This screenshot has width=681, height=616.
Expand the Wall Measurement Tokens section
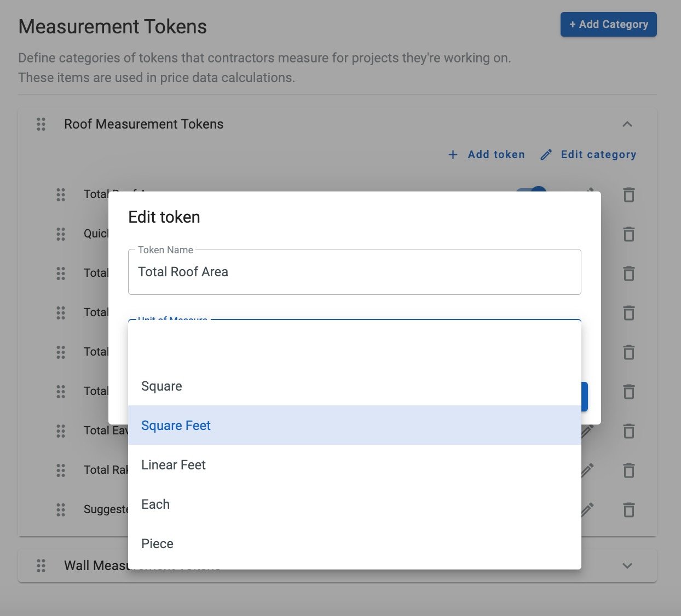pos(627,565)
